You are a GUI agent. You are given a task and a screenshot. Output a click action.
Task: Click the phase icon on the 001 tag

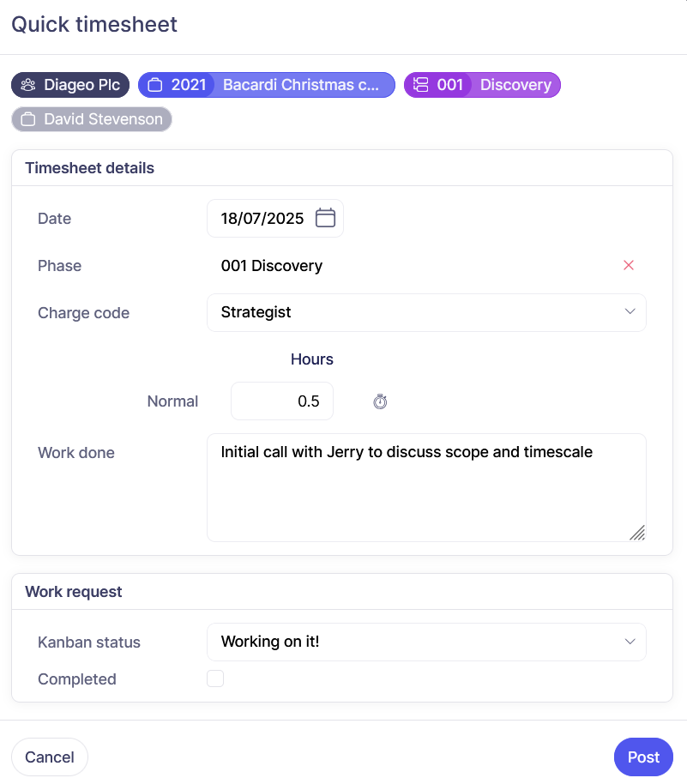(420, 85)
